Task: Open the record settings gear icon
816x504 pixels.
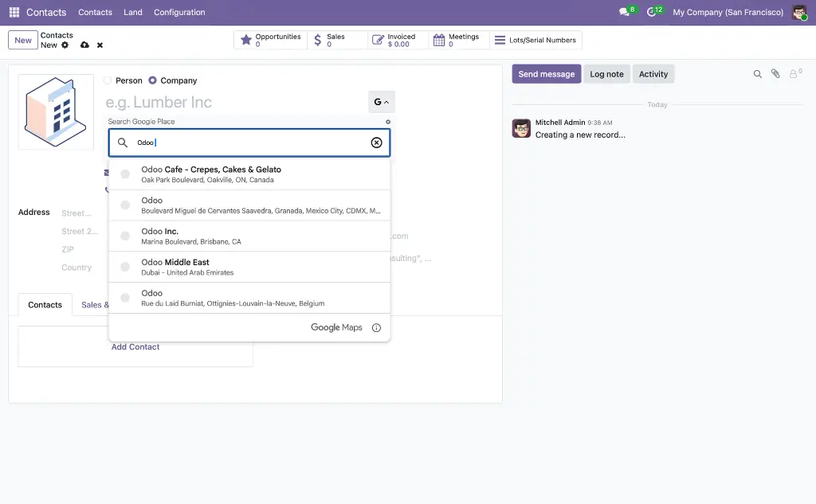Action: [65, 45]
